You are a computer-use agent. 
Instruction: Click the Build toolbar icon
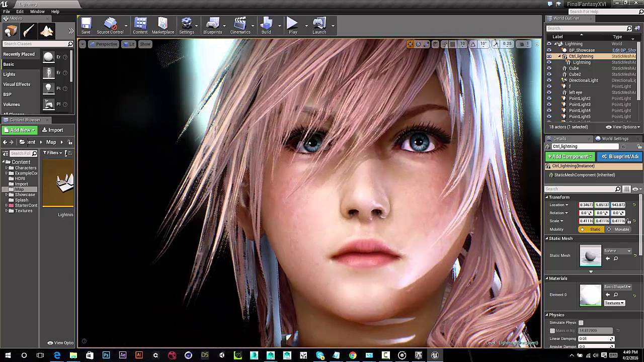click(266, 26)
